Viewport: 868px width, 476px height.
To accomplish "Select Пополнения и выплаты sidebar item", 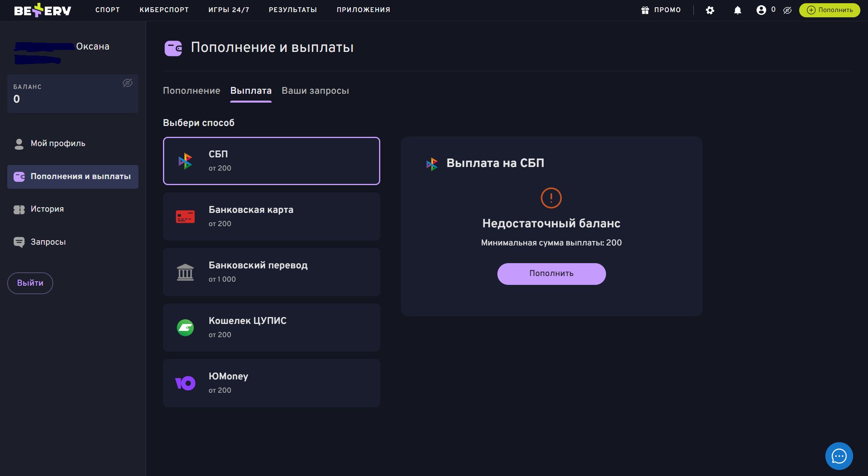I will (x=73, y=177).
